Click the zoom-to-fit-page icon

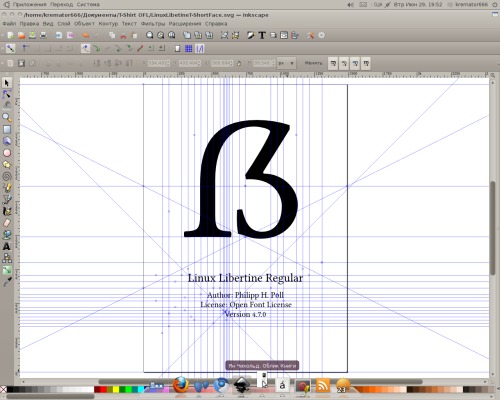pyautogui.click(x=172, y=35)
